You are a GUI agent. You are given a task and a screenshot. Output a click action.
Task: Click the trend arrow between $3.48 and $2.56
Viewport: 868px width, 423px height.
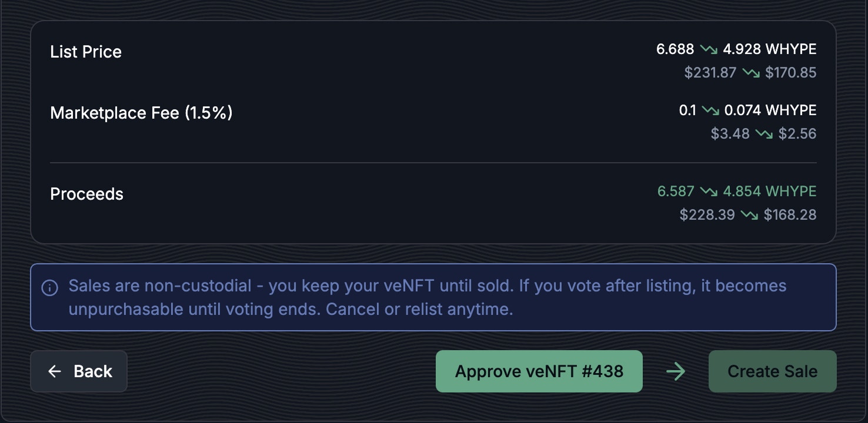[x=765, y=133]
